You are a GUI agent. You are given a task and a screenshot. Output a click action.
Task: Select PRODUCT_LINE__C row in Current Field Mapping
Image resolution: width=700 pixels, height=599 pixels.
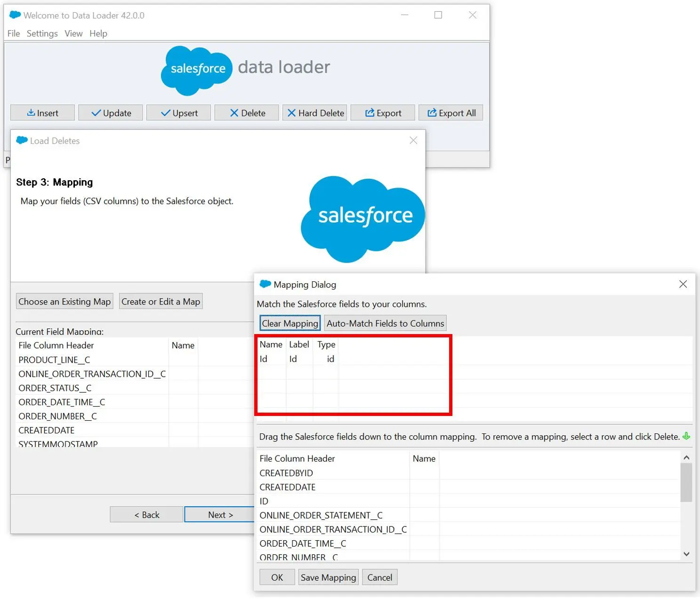135,360
